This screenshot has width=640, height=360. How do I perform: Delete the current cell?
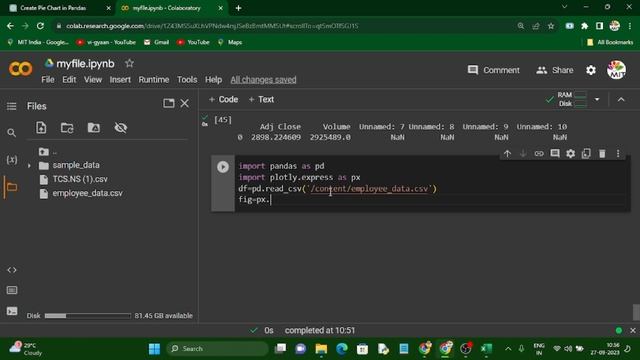[x=602, y=153]
